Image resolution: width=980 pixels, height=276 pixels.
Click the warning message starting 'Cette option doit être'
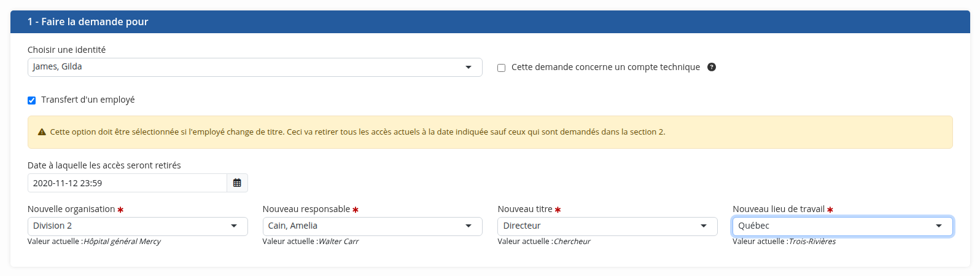(357, 132)
